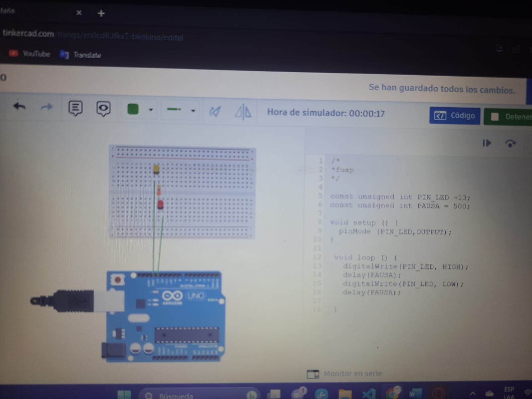Click the undo arrow in the toolbar
The width and height of the screenshot is (532, 399).
(19, 106)
